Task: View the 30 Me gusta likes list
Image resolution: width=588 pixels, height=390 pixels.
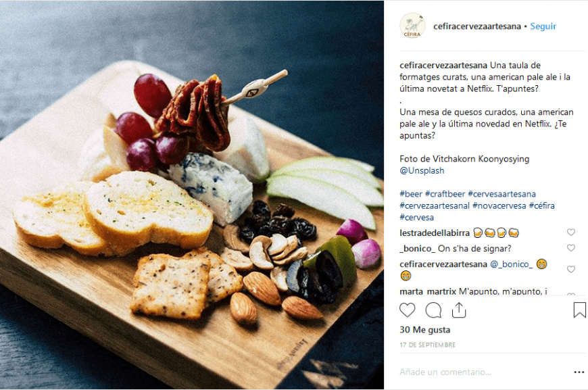Action: click(x=425, y=330)
